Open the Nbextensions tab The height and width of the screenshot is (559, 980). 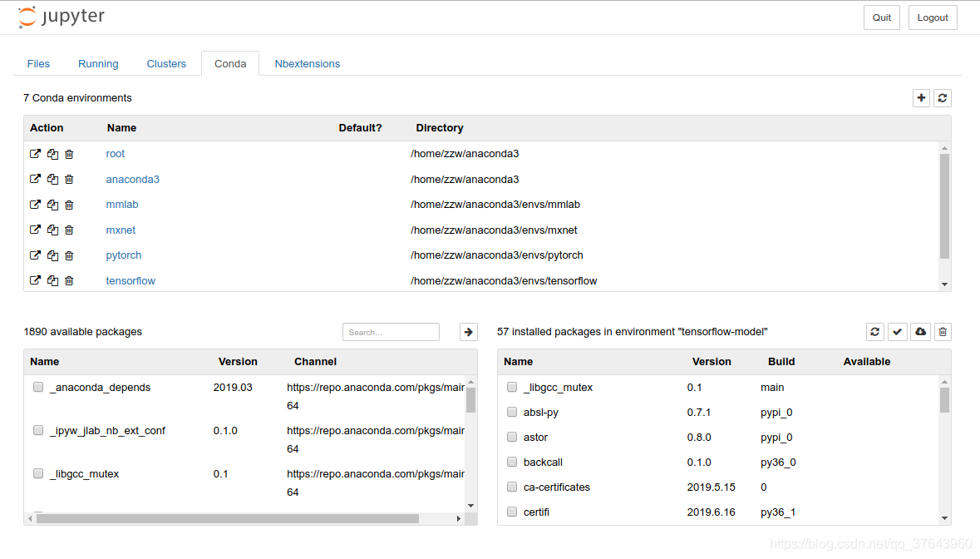point(308,64)
